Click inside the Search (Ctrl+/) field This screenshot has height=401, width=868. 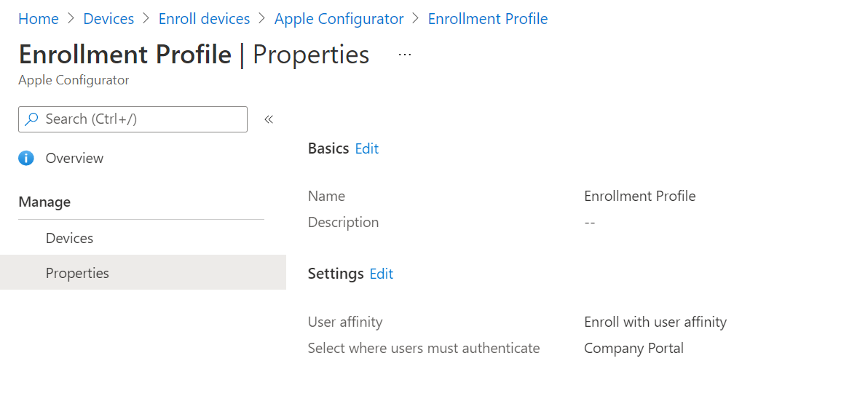coord(133,119)
